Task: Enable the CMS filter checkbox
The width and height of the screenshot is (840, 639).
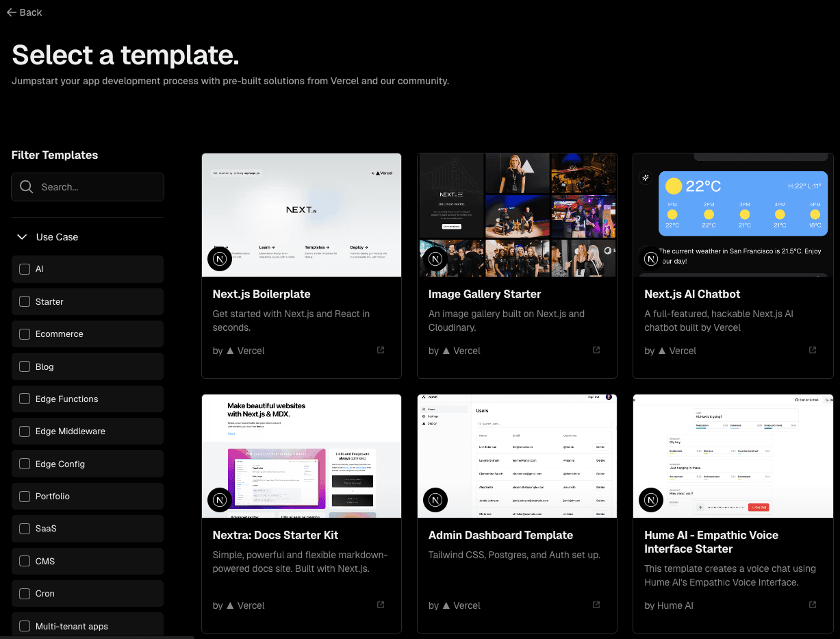Action: 25,561
